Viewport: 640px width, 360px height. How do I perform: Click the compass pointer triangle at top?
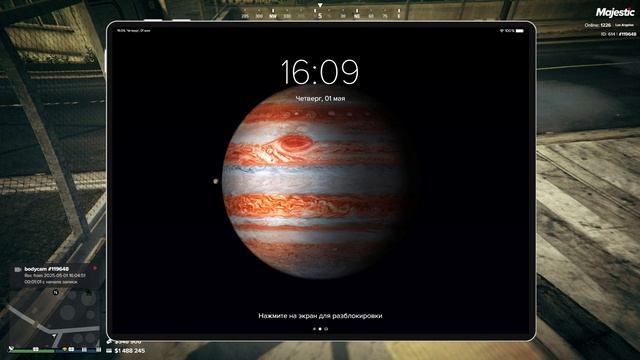point(320,5)
